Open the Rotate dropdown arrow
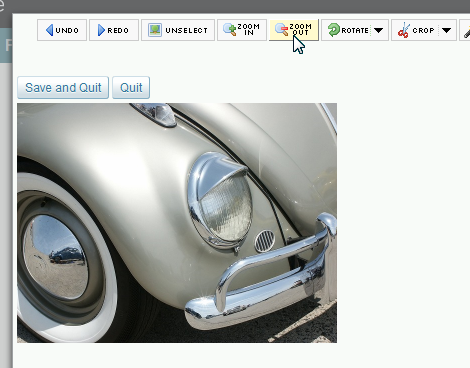 coord(378,30)
